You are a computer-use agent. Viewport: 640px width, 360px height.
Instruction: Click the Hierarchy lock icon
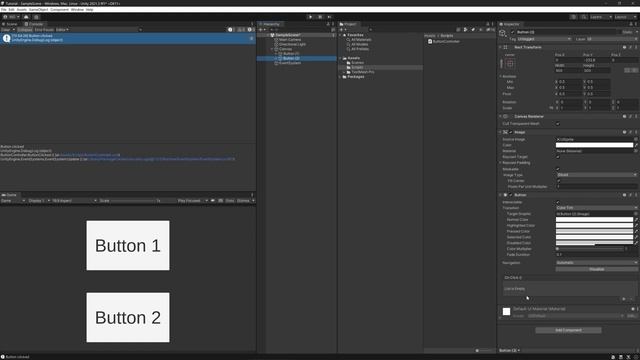[328, 24]
